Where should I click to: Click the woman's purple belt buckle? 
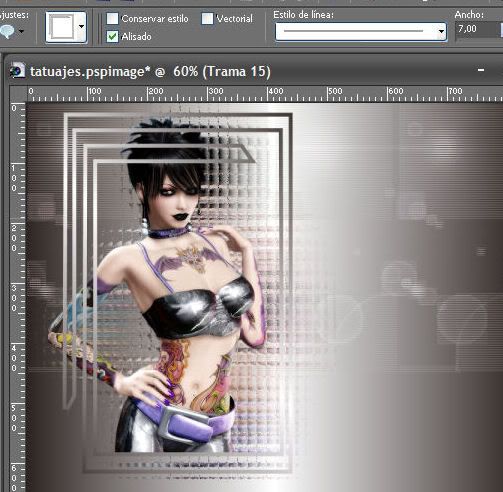(183, 424)
